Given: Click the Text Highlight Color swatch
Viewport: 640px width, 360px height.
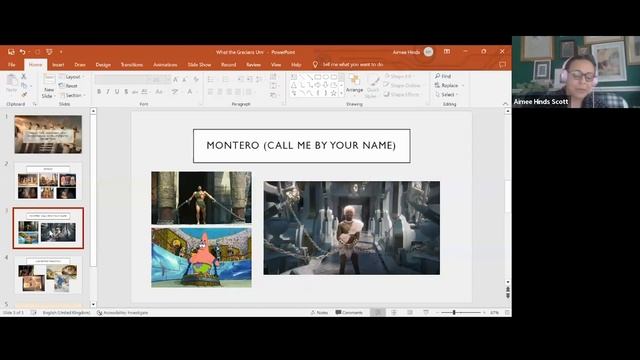Looking at the screenshot, I should pos(175,92).
